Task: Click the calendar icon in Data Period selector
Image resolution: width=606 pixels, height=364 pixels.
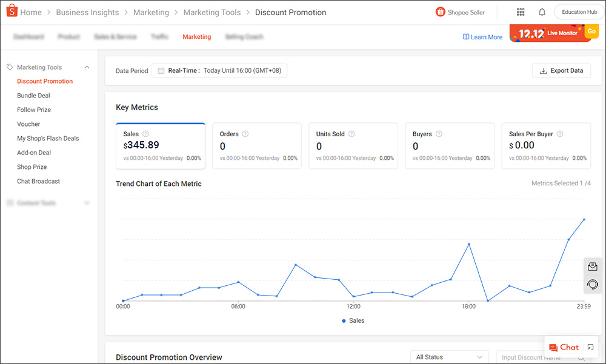Action: 160,70
